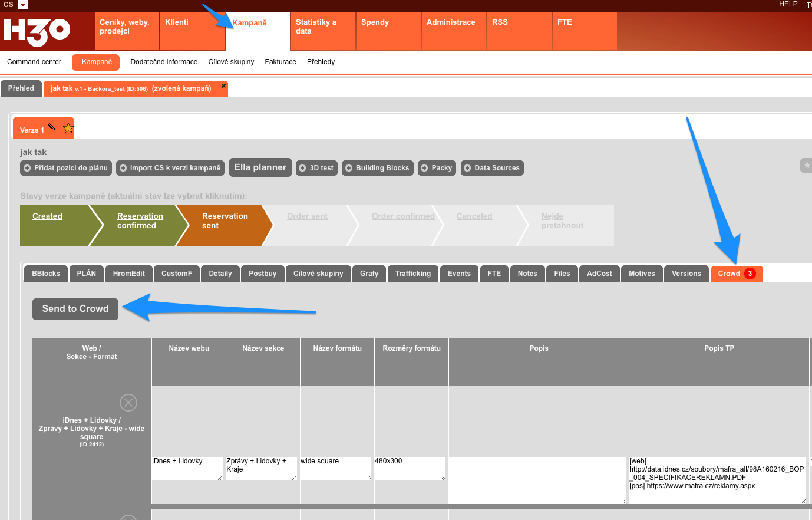Click the H3O logo
812x520 pixels.
coord(37,32)
